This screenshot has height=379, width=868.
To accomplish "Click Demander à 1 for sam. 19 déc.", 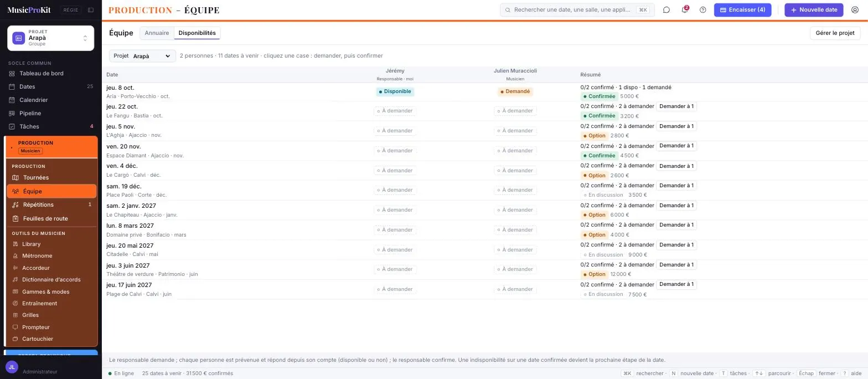I will tap(676, 186).
